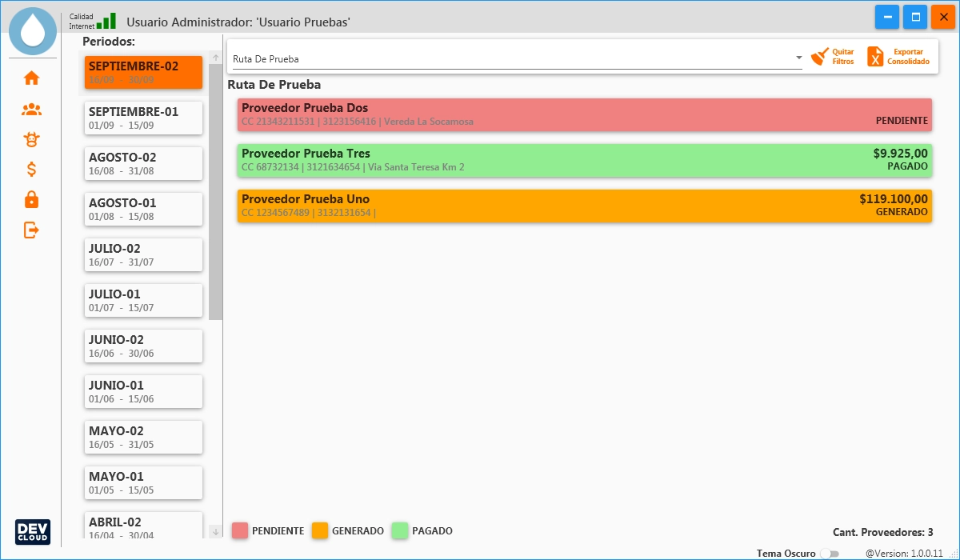Select the AGOSTO-02 period

[x=143, y=163]
